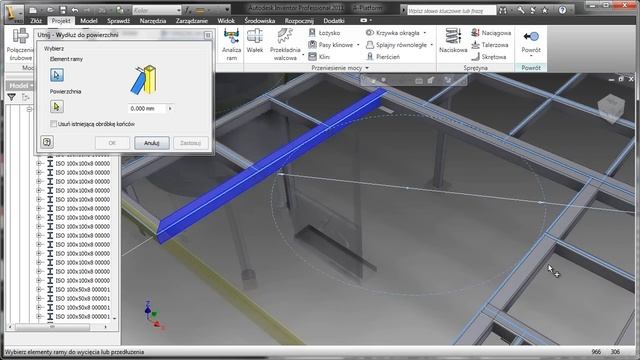Toggle the ribbon display mode button
The image size is (640, 360).
click(x=364, y=20)
